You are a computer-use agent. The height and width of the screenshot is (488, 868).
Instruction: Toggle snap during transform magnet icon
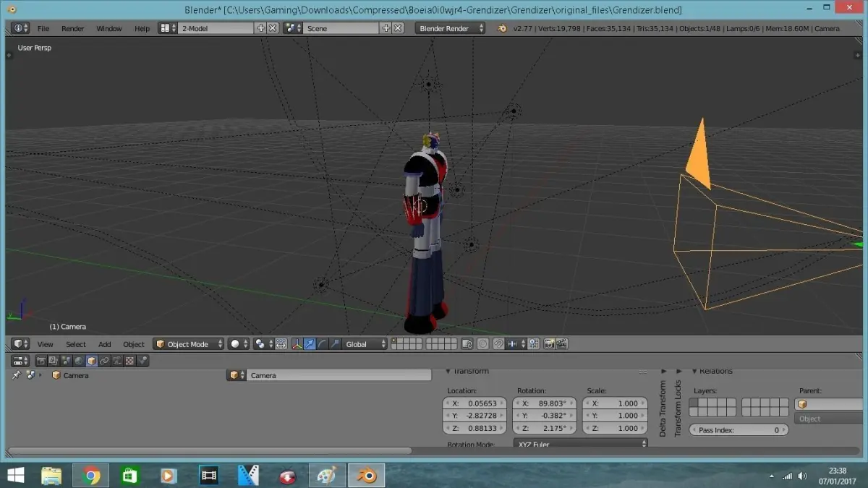click(499, 344)
